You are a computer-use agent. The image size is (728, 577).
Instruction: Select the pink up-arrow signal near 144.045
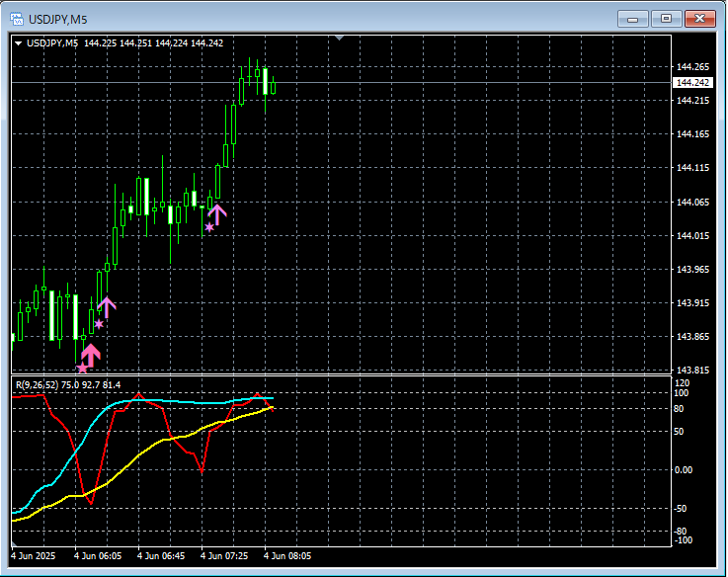tap(217, 214)
